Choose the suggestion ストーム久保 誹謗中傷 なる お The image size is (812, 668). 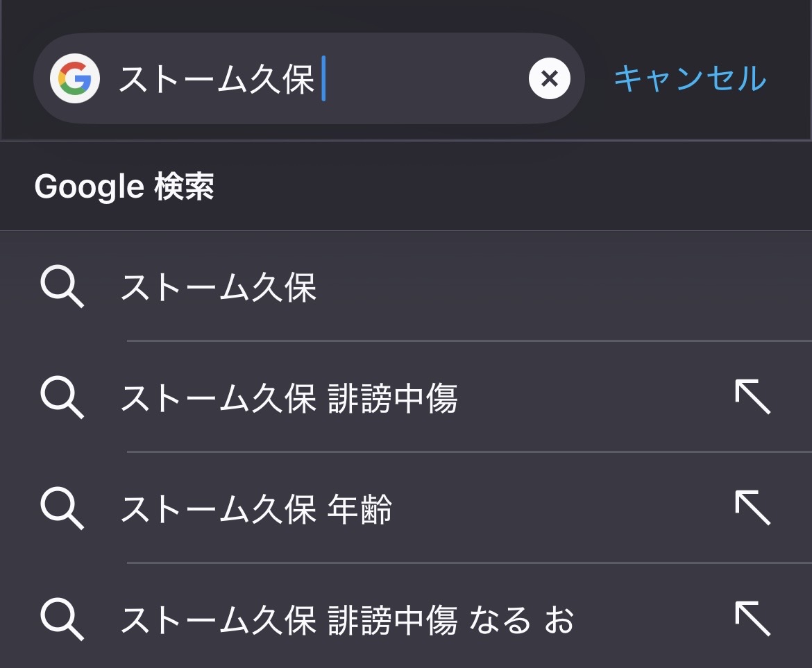click(x=347, y=620)
